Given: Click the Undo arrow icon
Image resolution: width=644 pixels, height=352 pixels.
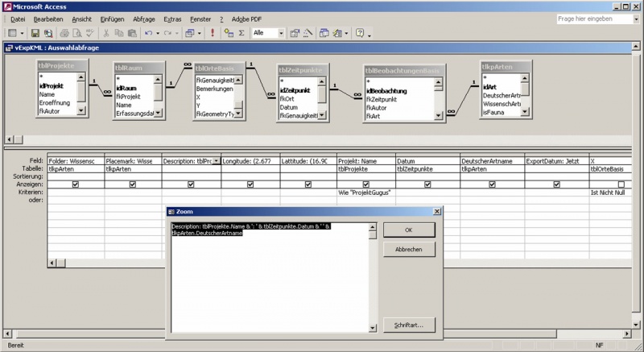Looking at the screenshot, I should [x=150, y=33].
